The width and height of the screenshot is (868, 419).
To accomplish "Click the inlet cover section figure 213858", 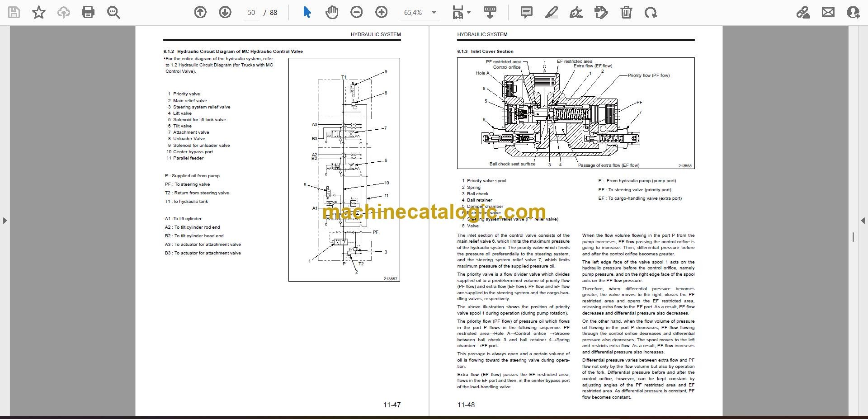I will [576, 113].
